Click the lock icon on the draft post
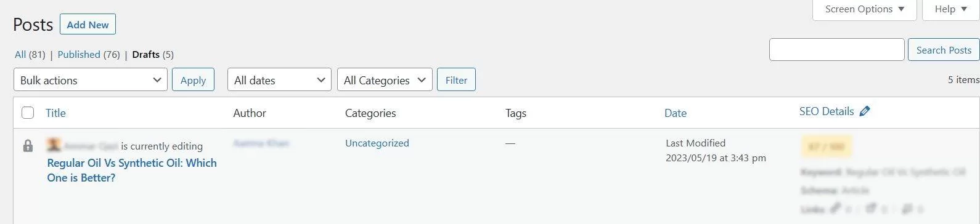The width and height of the screenshot is (980, 224). click(x=28, y=146)
